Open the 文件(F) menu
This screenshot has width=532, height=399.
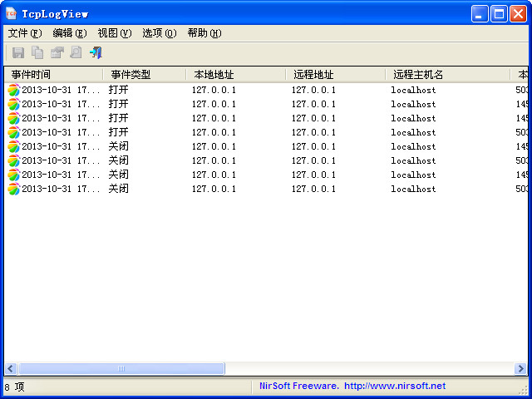tap(24, 33)
